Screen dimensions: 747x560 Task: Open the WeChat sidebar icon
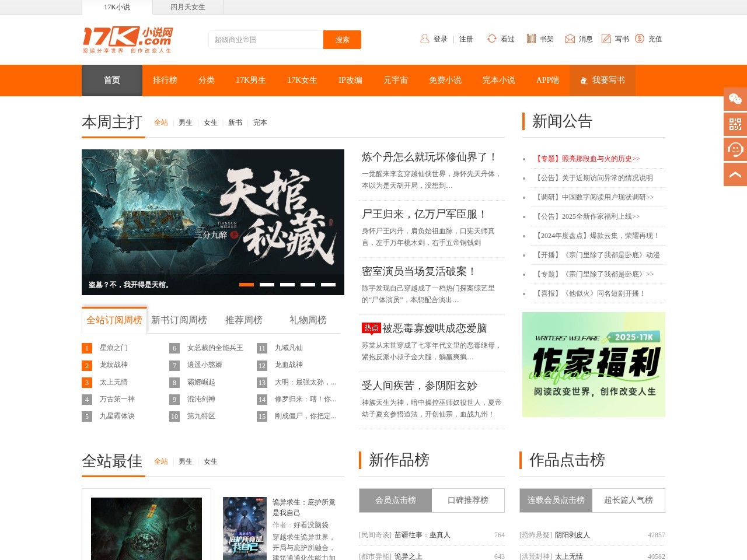pos(735,99)
